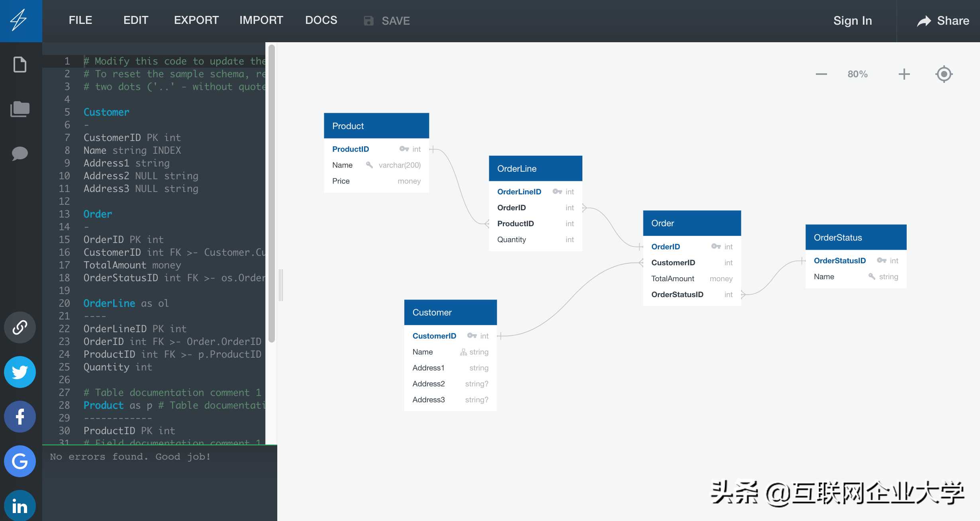The height and width of the screenshot is (521, 980).
Task: Click the folder/projects icon
Action: pyautogui.click(x=20, y=109)
